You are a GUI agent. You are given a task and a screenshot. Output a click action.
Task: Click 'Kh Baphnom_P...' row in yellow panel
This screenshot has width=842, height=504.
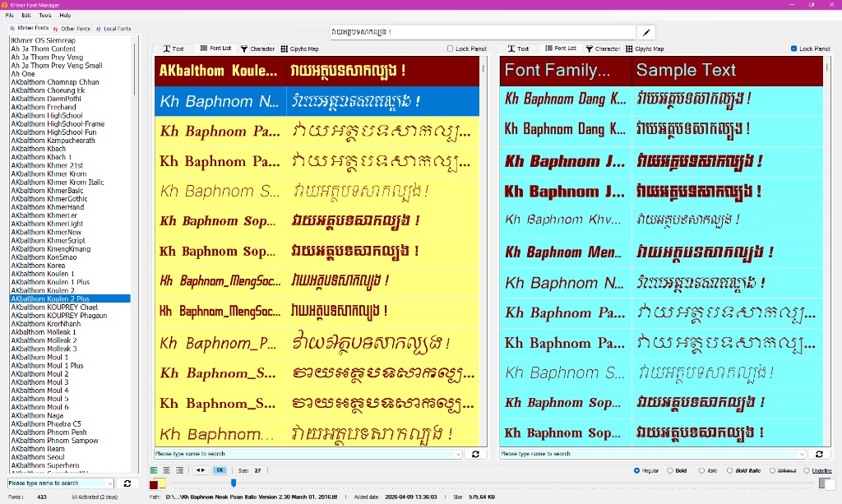point(317,343)
